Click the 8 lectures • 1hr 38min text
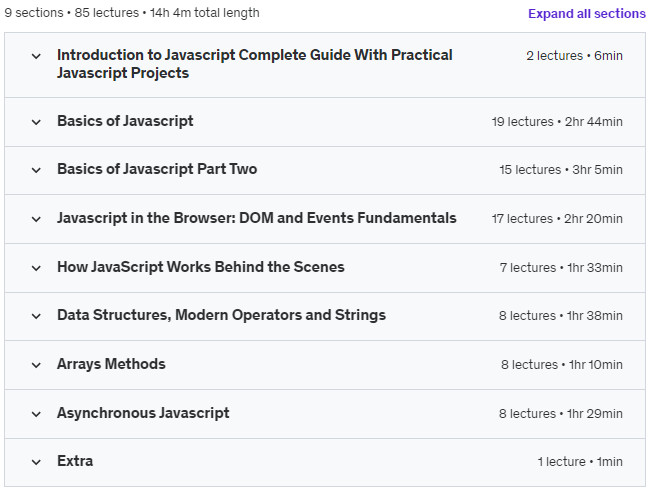This screenshot has width=655, height=492. [561, 315]
